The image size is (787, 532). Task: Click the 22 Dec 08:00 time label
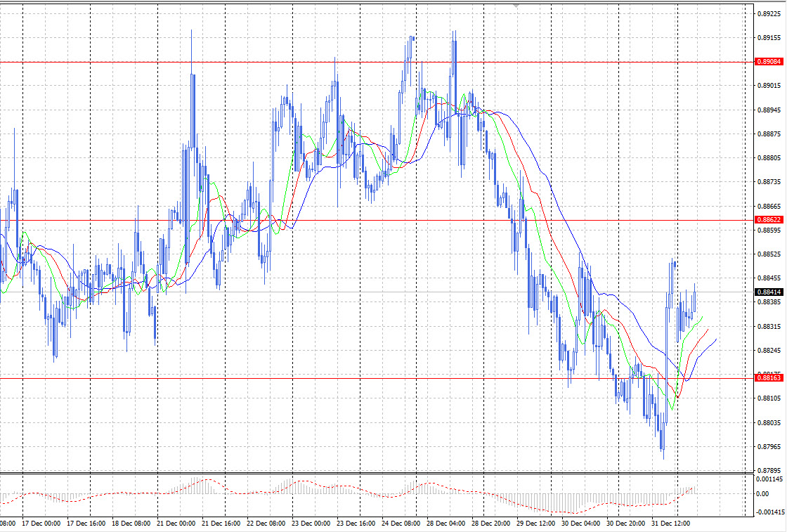coord(266,524)
